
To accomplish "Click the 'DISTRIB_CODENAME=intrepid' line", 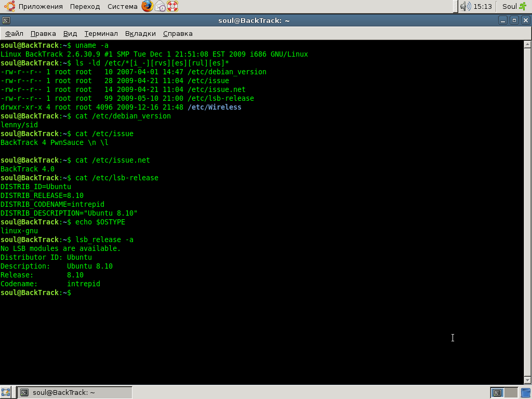I will click(52, 204).
